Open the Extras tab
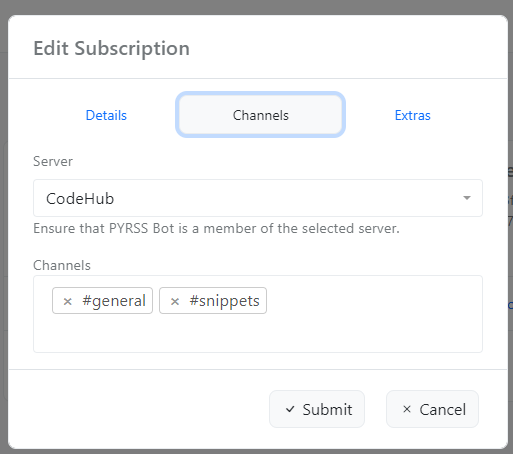The height and width of the screenshot is (454, 513). pyautogui.click(x=412, y=115)
